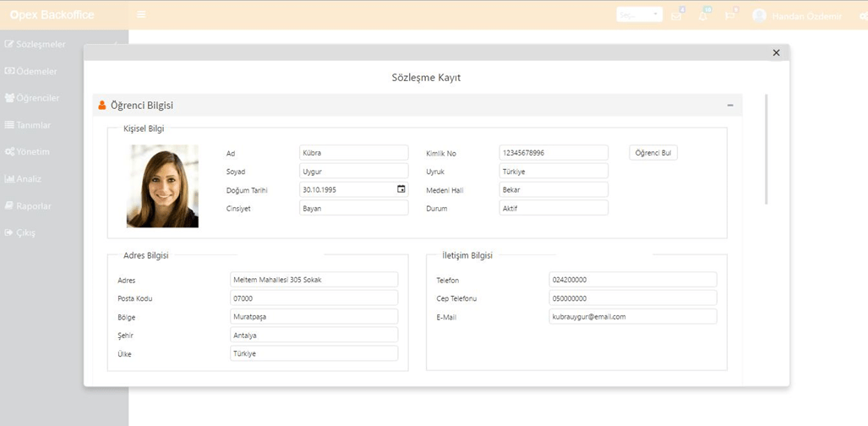Screen dimensions: 868x426
Task: Select Öğrenciler from the sidebar
Action: [x=37, y=98]
